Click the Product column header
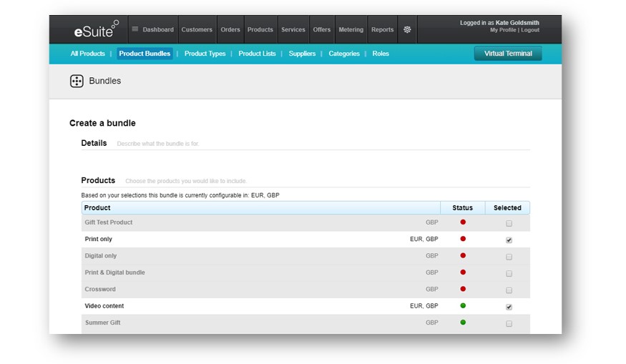 click(97, 208)
